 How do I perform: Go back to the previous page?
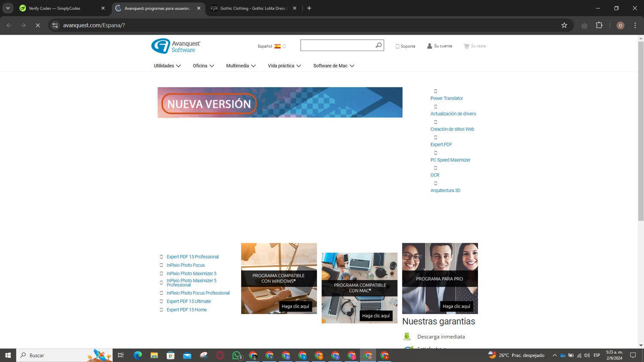point(9,25)
